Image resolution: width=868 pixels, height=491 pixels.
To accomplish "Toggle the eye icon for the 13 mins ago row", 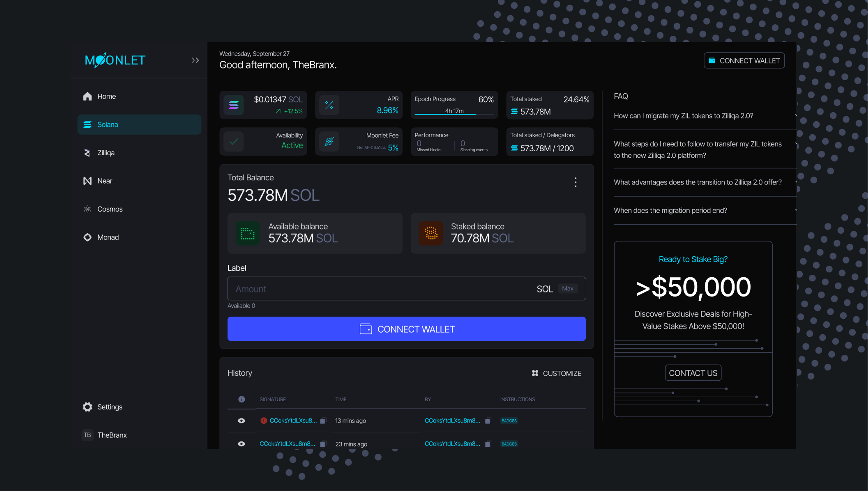I will [242, 421].
